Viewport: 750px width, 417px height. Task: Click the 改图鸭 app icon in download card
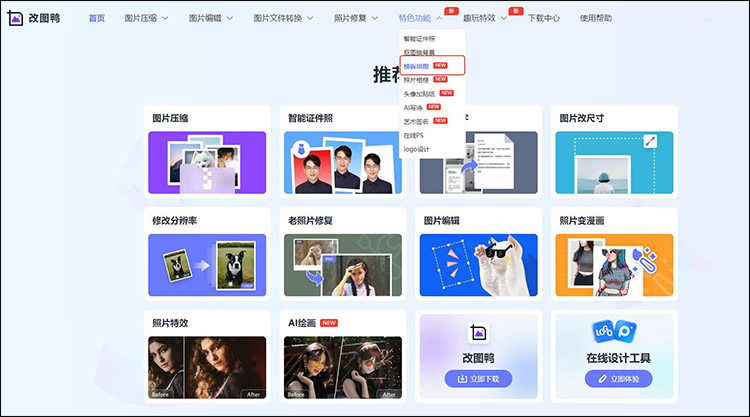477,333
